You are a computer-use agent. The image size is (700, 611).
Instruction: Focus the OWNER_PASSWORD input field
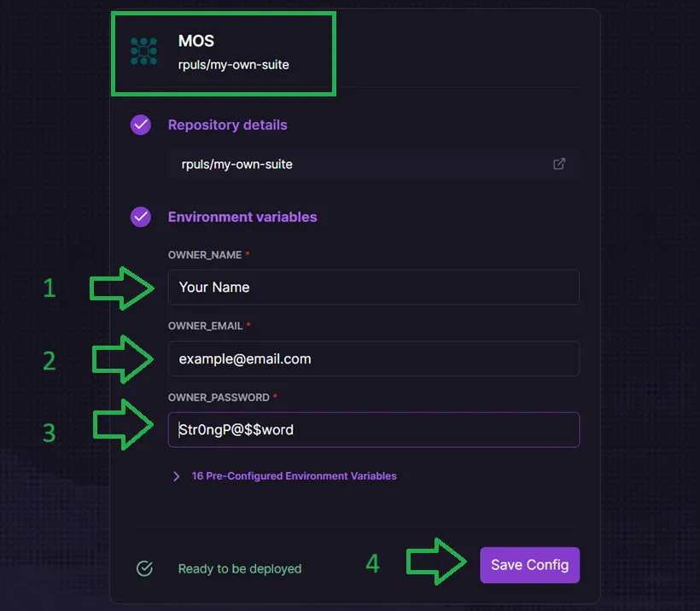tap(373, 430)
